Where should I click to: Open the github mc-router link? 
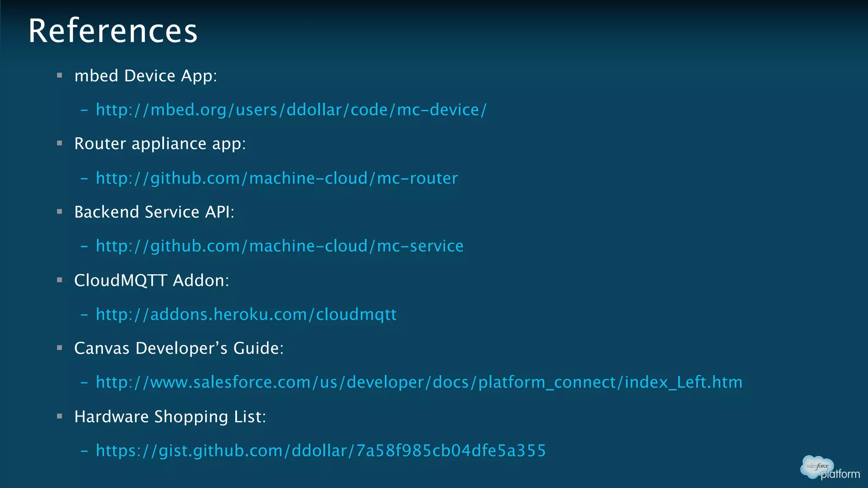[x=277, y=178]
